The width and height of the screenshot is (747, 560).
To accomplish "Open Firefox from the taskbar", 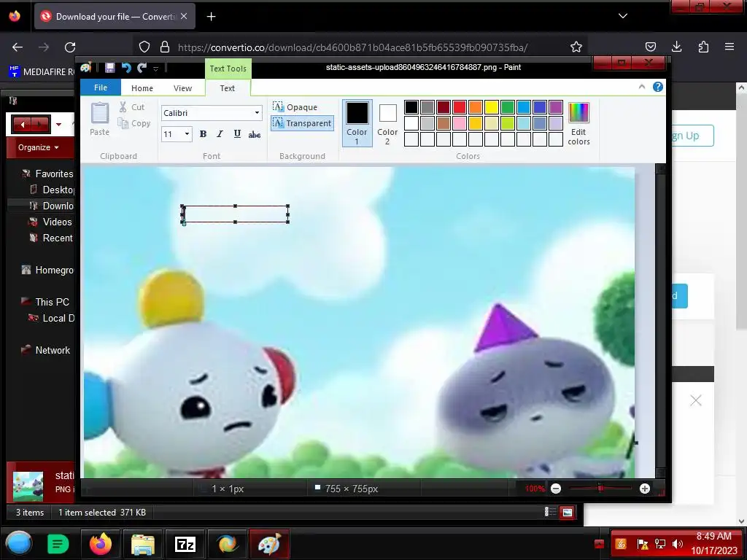I will (101, 544).
